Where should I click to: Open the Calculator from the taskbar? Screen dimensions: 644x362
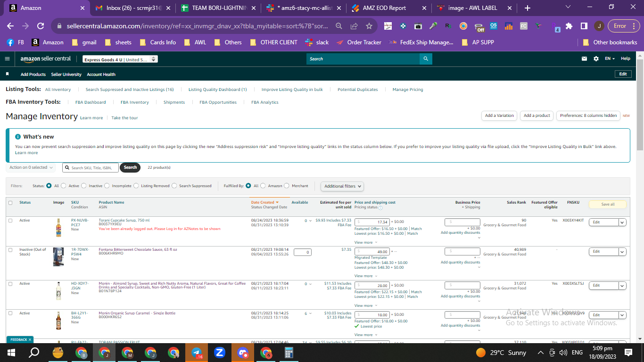tap(289, 353)
